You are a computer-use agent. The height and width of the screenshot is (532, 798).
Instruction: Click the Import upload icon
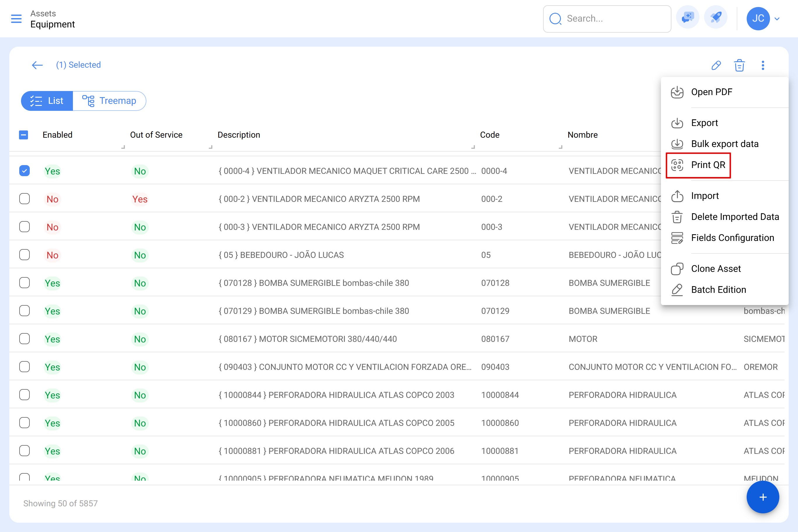tap(677, 196)
